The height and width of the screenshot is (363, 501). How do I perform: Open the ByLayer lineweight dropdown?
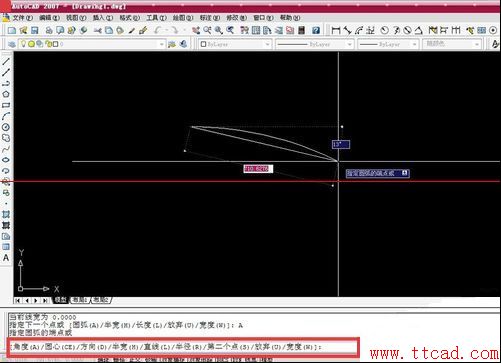[x=388, y=44]
